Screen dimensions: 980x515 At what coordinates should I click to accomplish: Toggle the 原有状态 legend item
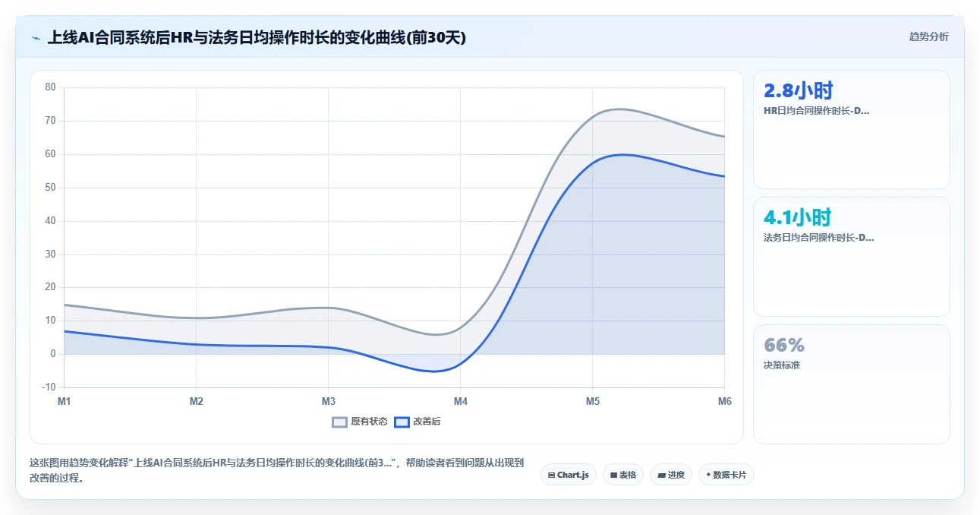[x=360, y=422]
